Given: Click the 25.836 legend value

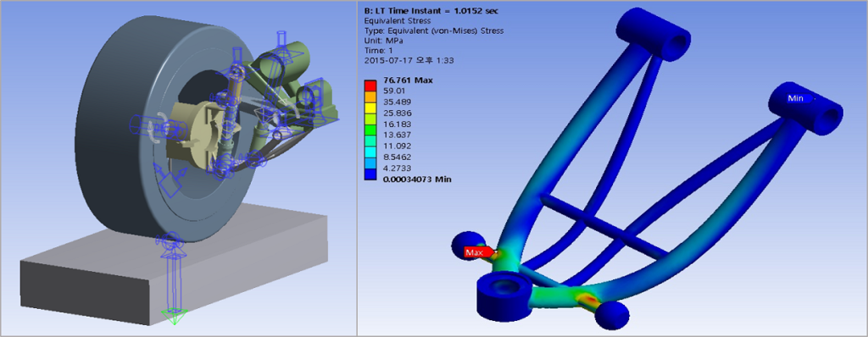Looking at the screenshot, I should pyautogui.click(x=397, y=113).
